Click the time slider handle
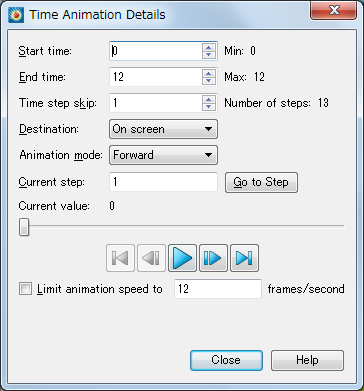 (x=24, y=227)
